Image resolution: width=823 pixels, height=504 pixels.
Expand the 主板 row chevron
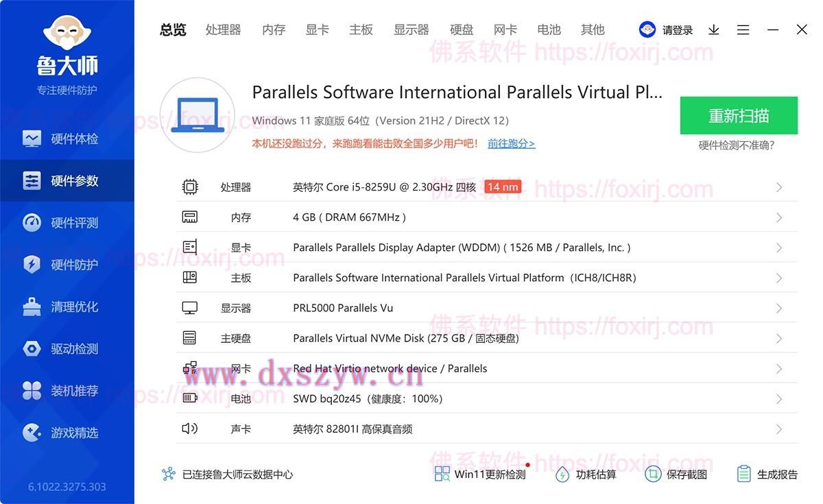tap(779, 278)
